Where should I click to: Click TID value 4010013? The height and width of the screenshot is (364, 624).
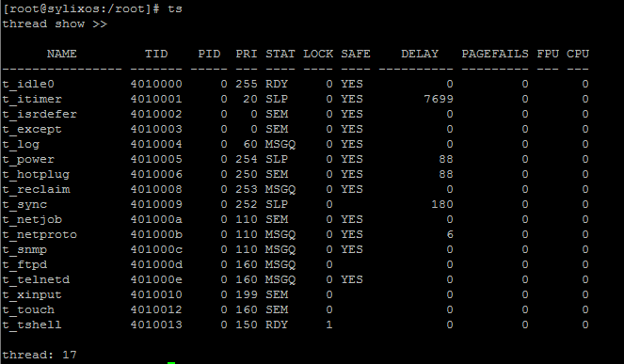[156, 325]
